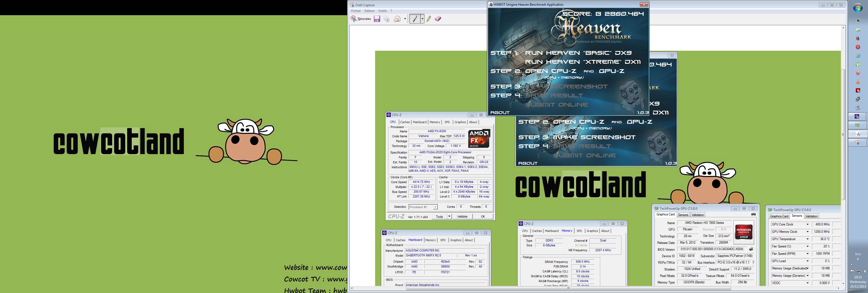This screenshot has width=868, height=293.
Task: Click "GPU Temperature" row in captured GPU-Z sensors
Action: 790,239
